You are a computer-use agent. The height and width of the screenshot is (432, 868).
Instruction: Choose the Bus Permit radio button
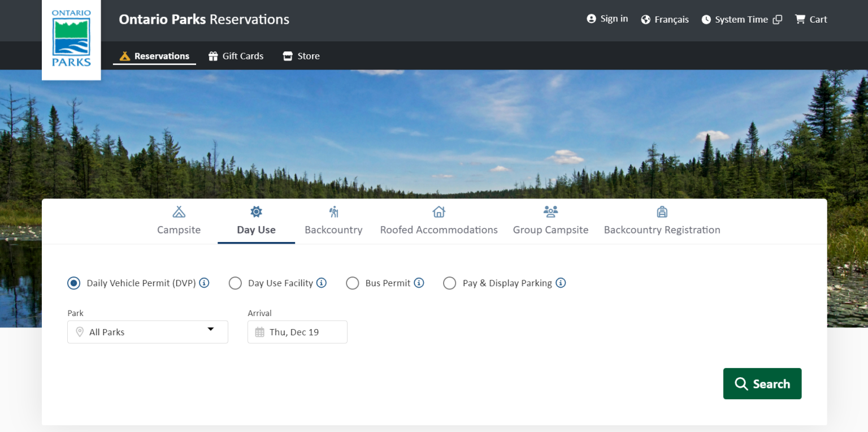point(353,283)
